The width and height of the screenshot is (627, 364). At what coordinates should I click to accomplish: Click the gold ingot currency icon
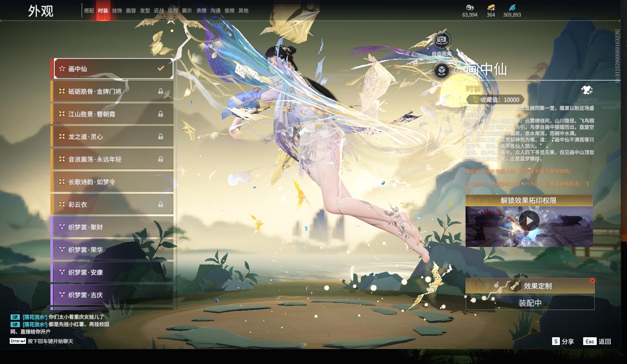point(491,7)
